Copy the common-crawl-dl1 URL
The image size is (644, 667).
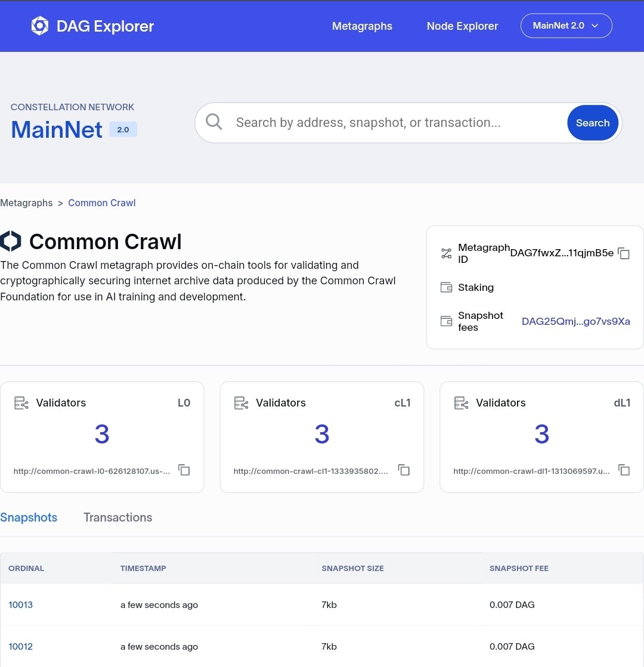624,470
